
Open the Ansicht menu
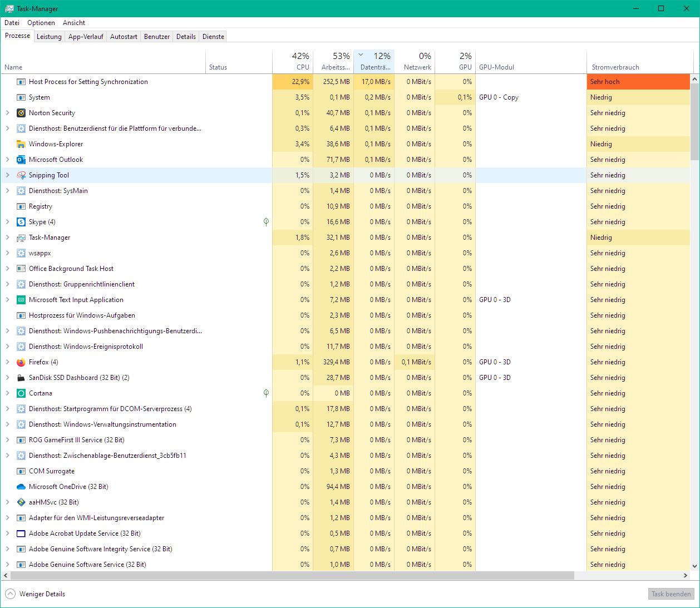(x=74, y=23)
